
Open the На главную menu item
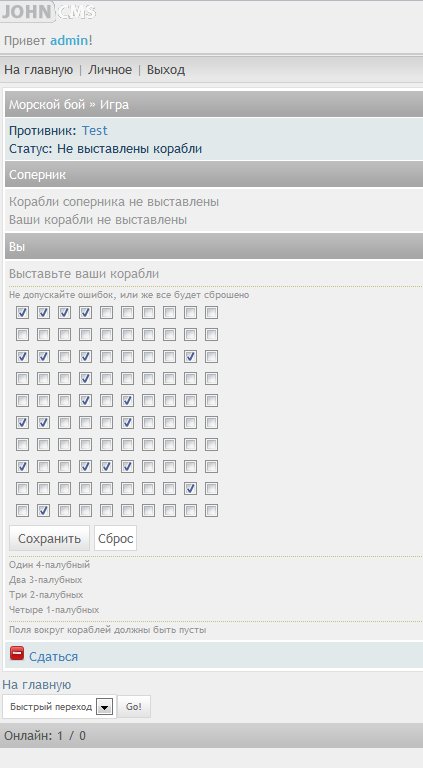coord(39,70)
